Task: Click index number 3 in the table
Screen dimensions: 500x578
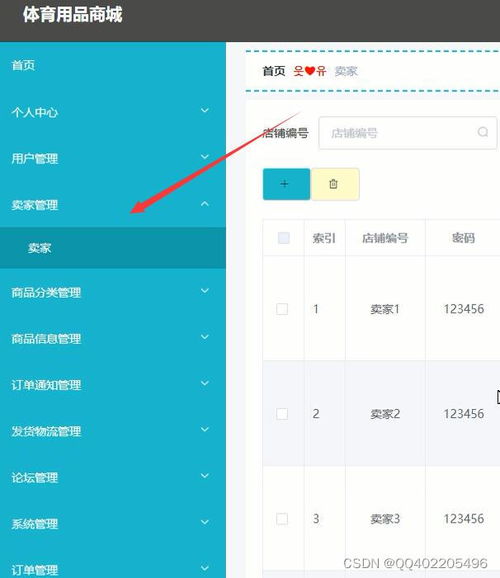Action: point(316,519)
